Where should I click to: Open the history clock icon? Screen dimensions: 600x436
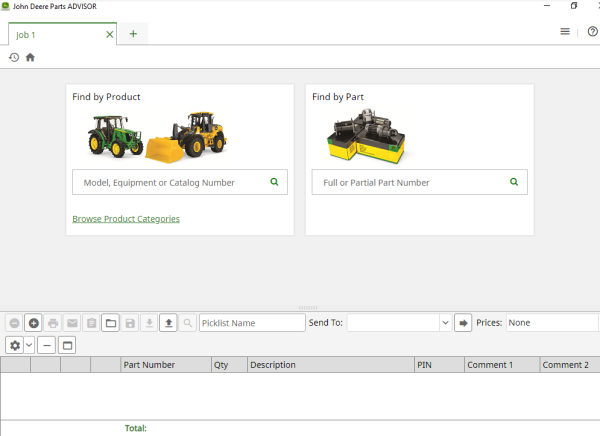(x=14, y=57)
